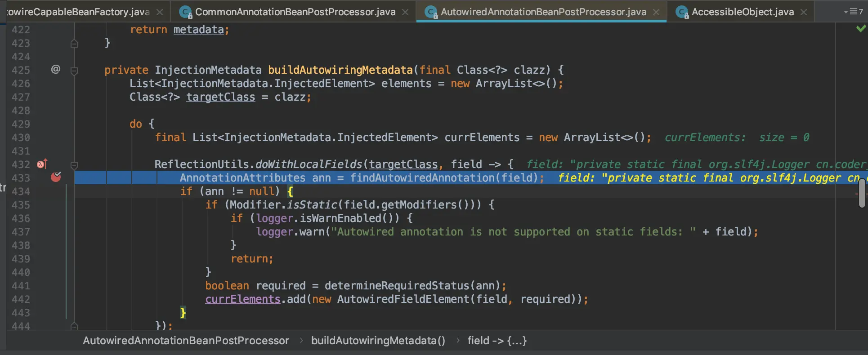Click the field -> {...} breadcrumb item
This screenshot has width=868, height=355.
(x=497, y=341)
